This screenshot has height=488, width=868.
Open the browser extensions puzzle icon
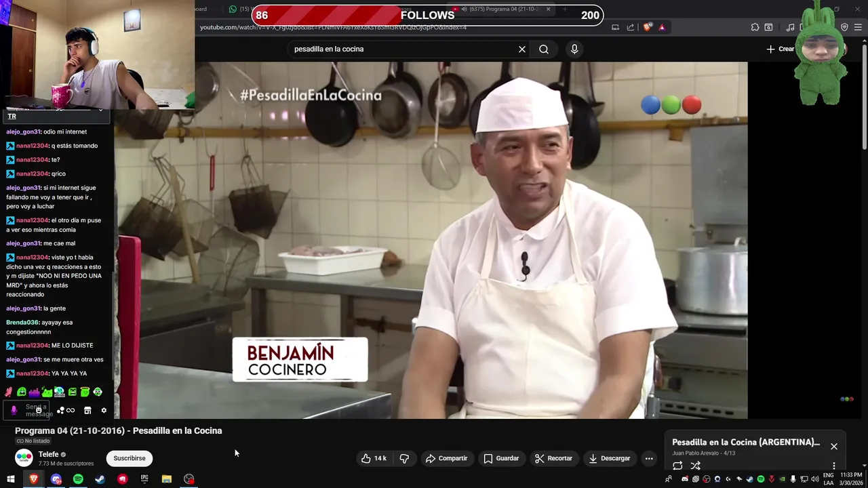pos(755,27)
